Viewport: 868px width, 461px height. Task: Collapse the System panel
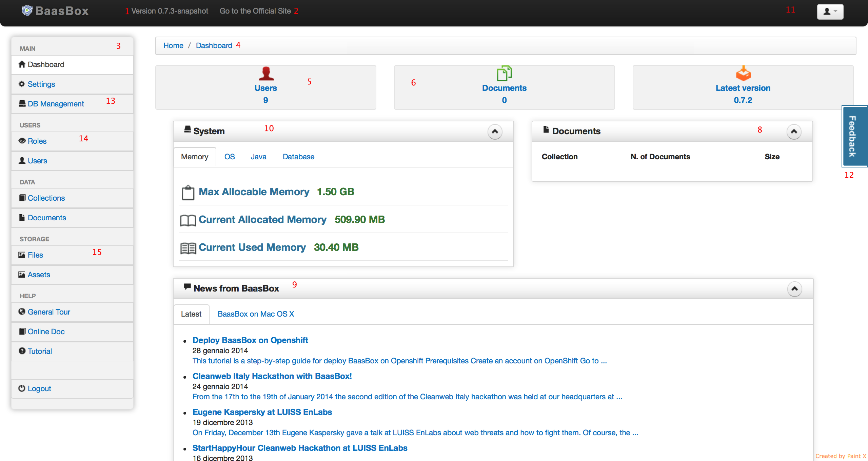coord(495,132)
